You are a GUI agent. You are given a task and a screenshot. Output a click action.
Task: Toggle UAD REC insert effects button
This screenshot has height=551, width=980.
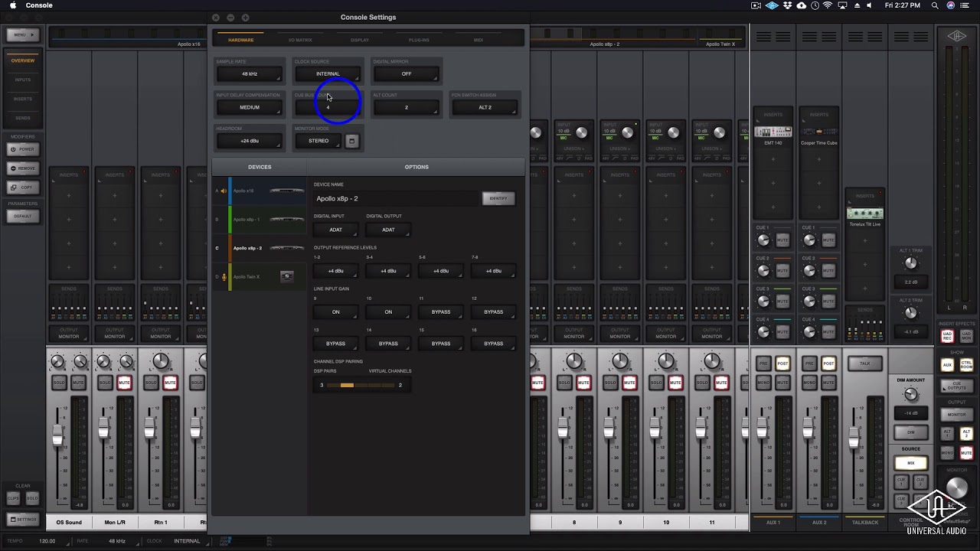coord(948,336)
